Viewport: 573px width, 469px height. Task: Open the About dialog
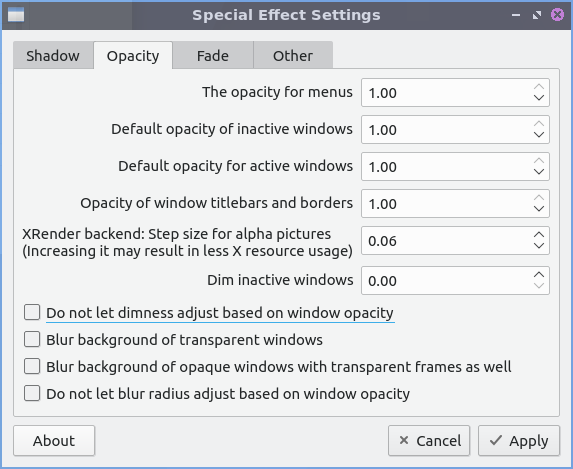[x=54, y=440]
